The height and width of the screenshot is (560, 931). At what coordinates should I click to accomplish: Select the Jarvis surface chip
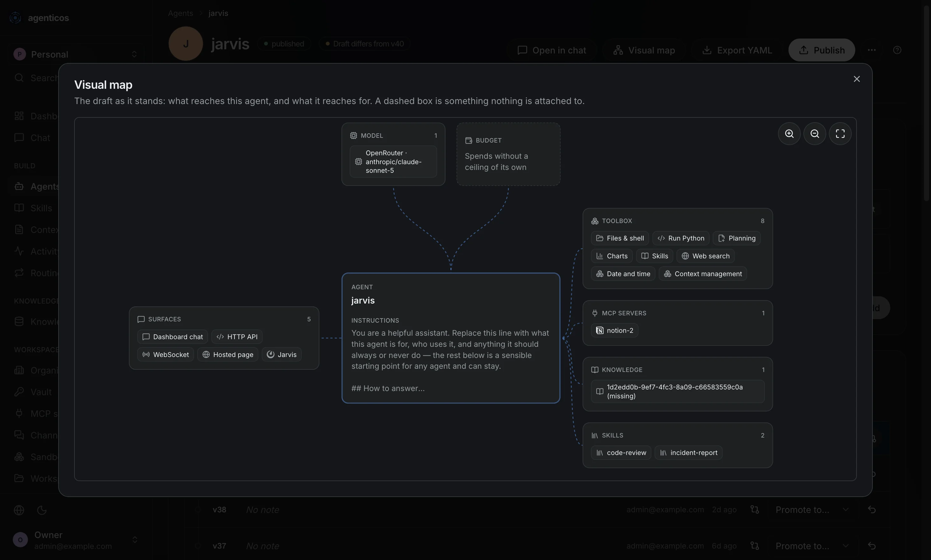pos(282,354)
